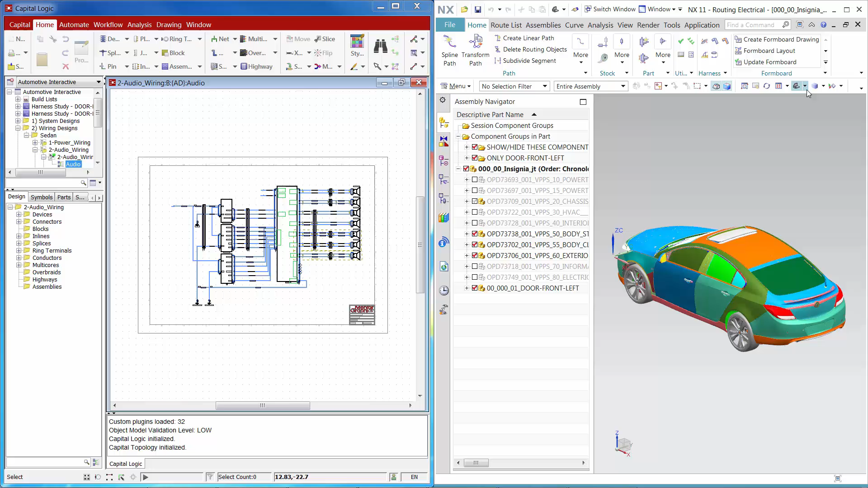Uncheck the OPD73738_001_VPPS_50_BODY checkbox
Viewport: 868px width, 488px height.
(475, 234)
